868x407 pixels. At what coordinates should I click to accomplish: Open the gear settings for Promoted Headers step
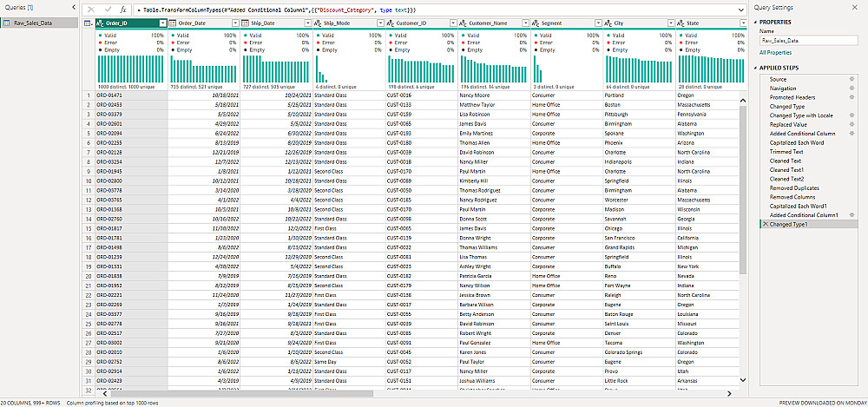(852, 97)
